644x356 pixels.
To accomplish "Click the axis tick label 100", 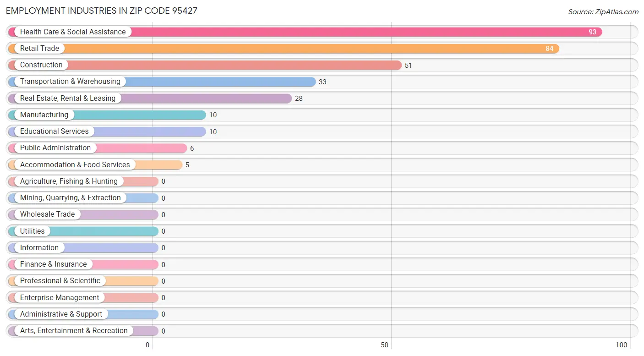I will point(622,345).
